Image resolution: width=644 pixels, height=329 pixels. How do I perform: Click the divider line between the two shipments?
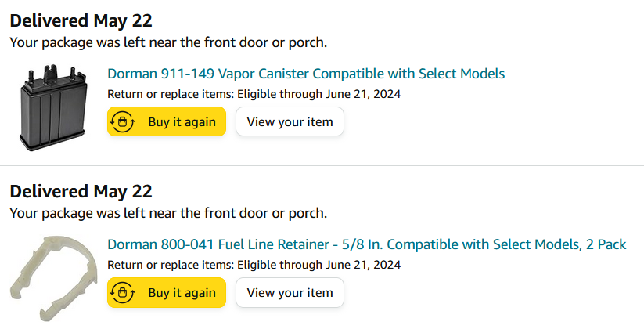coord(322,166)
